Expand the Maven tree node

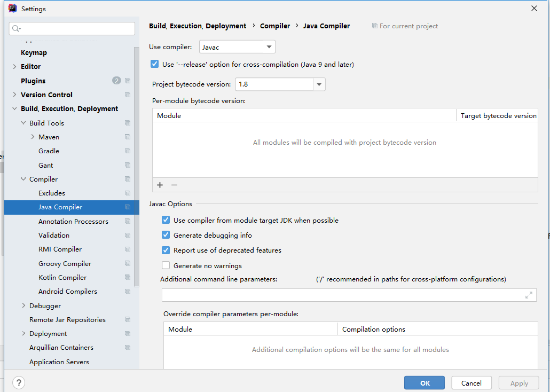(x=33, y=137)
